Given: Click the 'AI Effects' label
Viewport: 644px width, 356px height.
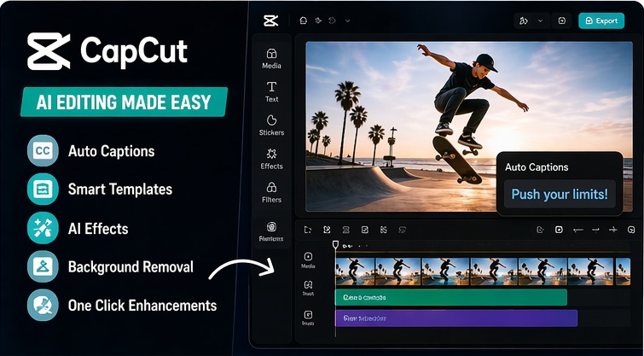Looking at the screenshot, I should point(98,229).
